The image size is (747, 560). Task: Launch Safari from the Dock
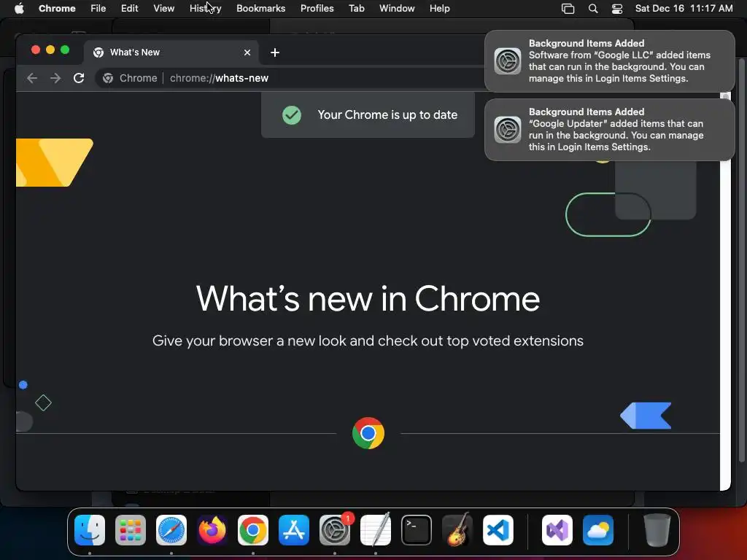(171, 530)
